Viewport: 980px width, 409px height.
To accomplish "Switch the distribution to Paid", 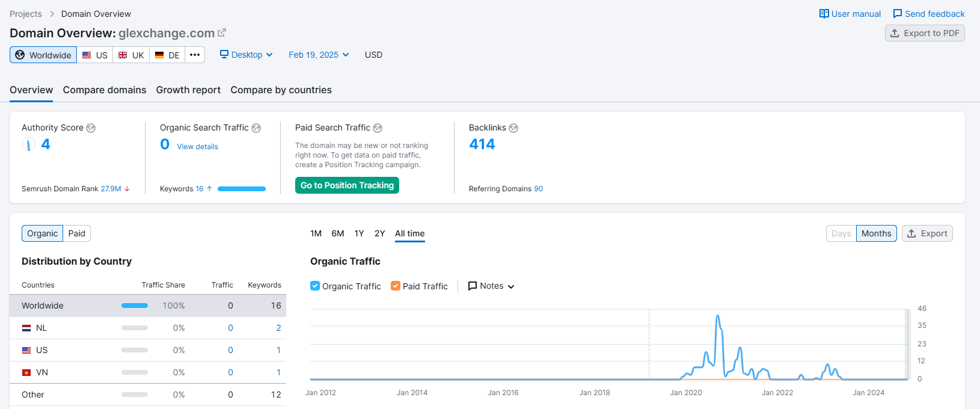I will click(77, 233).
